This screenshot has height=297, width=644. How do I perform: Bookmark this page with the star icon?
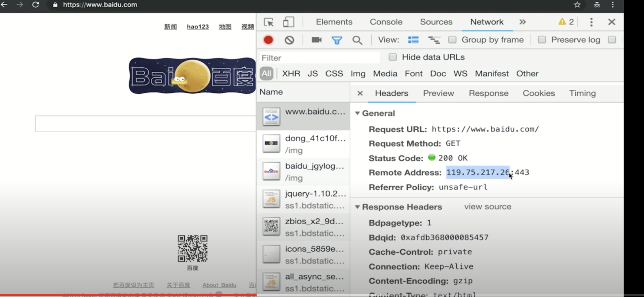pos(577,5)
